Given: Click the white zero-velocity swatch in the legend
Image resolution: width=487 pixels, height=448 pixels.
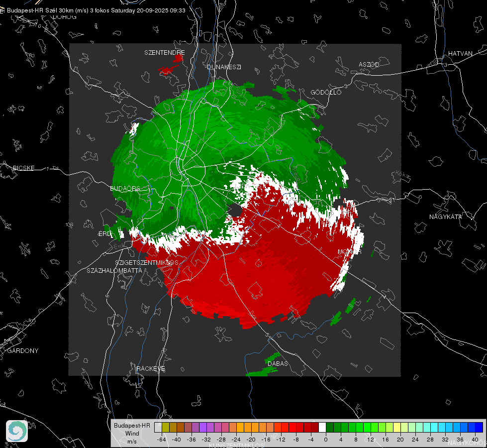Looking at the screenshot, I should 322,427.
